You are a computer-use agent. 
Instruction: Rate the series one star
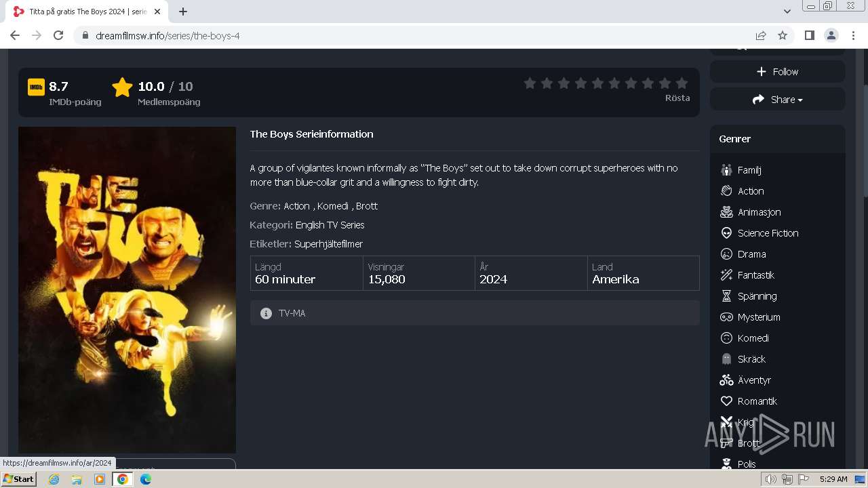coord(530,83)
